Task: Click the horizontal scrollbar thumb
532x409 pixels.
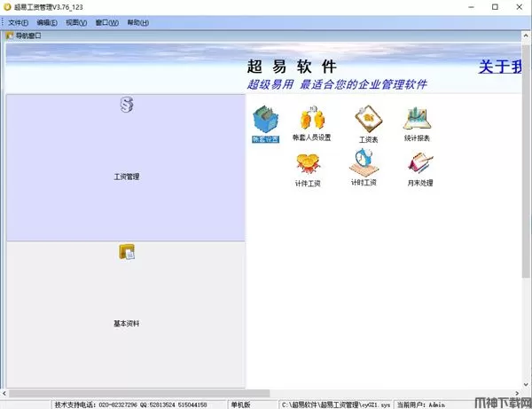Action: pos(139,393)
